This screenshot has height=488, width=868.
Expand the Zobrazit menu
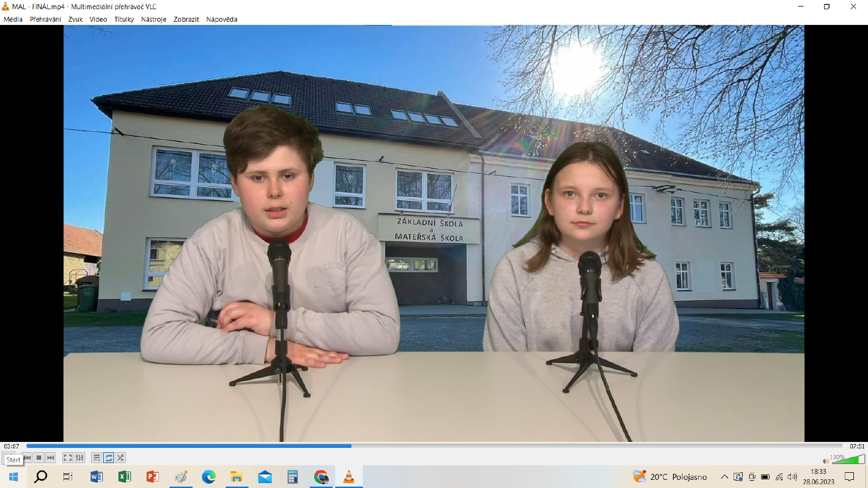[x=186, y=19]
